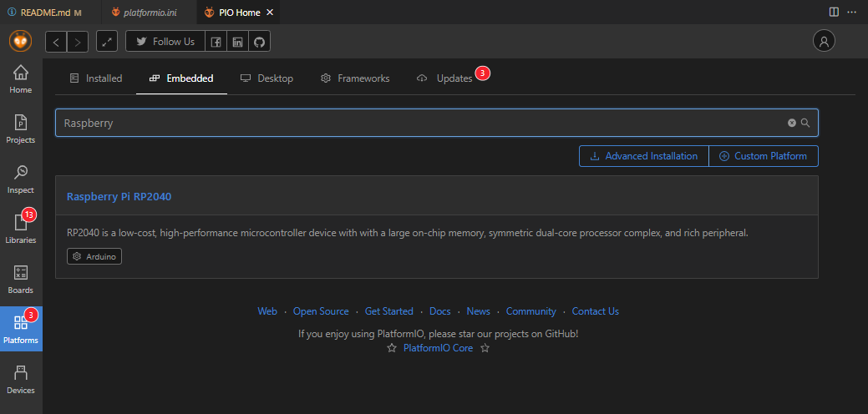Image resolution: width=868 pixels, height=414 pixels.
Task: Open Inspect in the sidebar
Action: pyautogui.click(x=21, y=179)
